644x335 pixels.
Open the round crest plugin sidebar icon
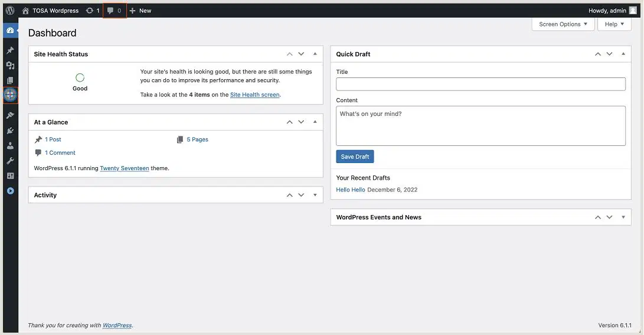coord(10,95)
